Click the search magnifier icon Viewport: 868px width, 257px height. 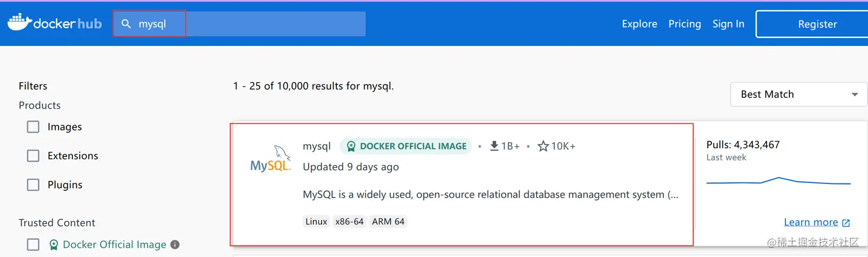click(x=126, y=24)
